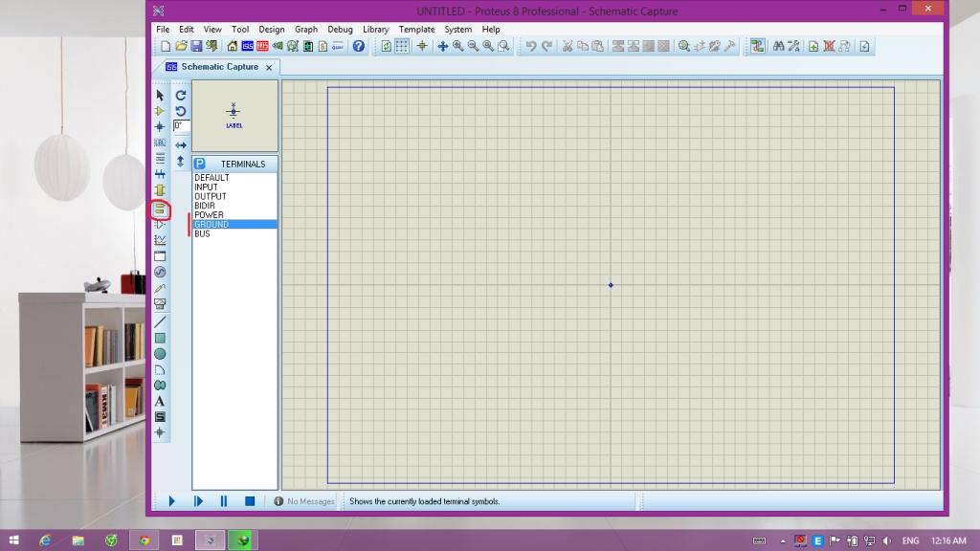
Task: Click the Rotate Clockwise icon
Action: (x=181, y=96)
